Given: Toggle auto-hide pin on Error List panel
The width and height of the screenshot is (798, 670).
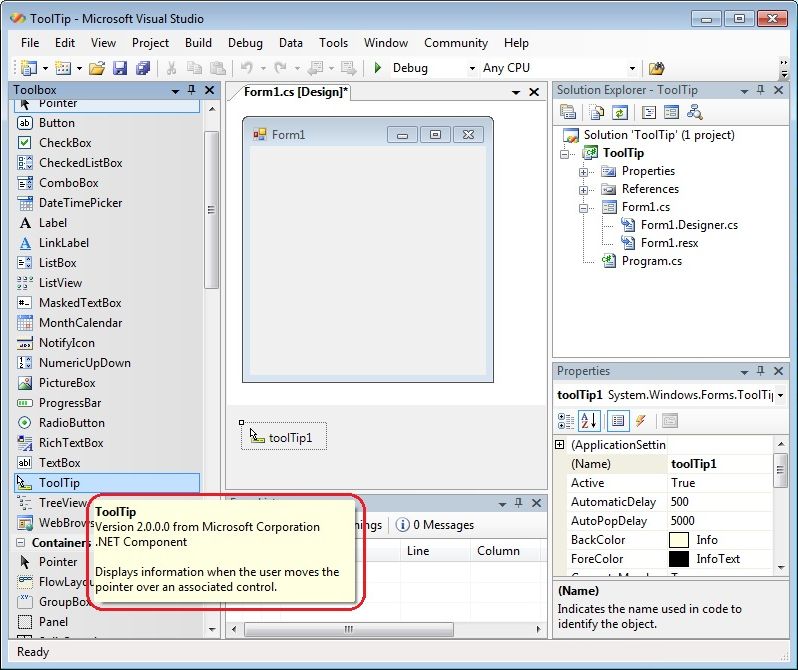Looking at the screenshot, I should [x=518, y=502].
